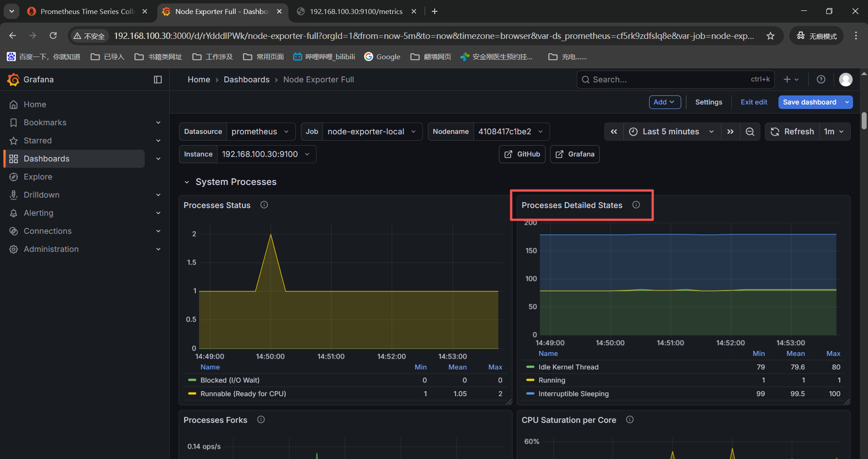This screenshot has height=459, width=868.
Task: Open the 1m refresh interval dropdown
Action: click(835, 132)
